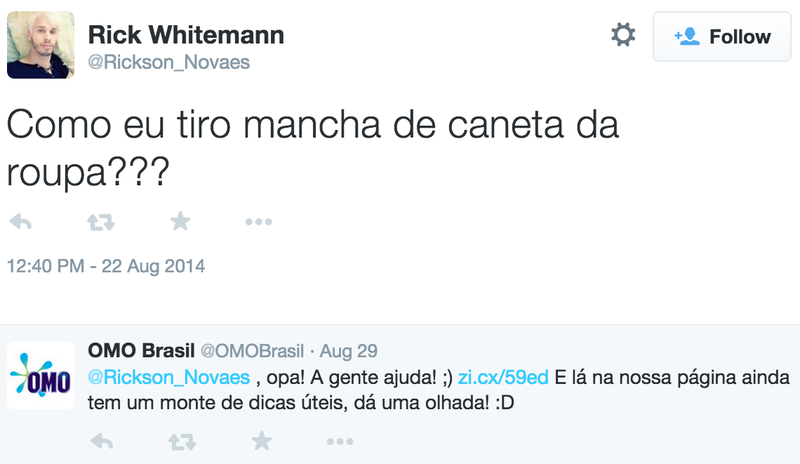Favorite the OMO Brasil reply
This screenshot has height=464, width=800.
pos(261,440)
